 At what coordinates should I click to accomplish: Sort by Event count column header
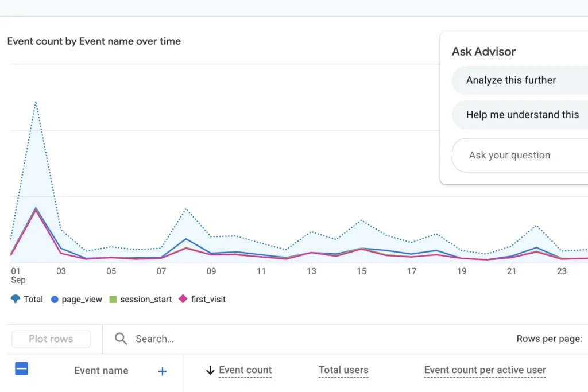(x=245, y=370)
